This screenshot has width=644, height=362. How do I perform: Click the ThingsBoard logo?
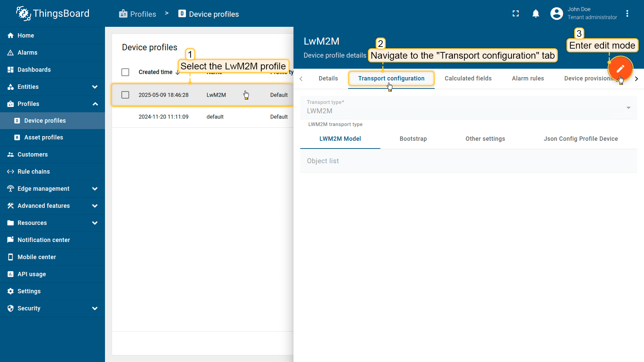coord(53,13)
